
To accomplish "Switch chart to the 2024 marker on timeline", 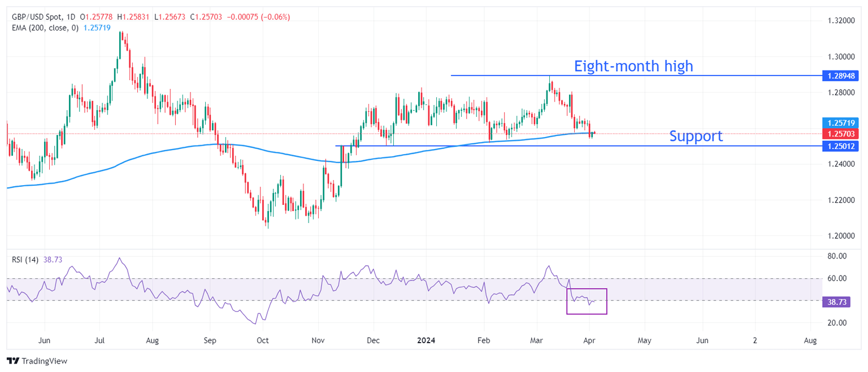I will point(426,340).
